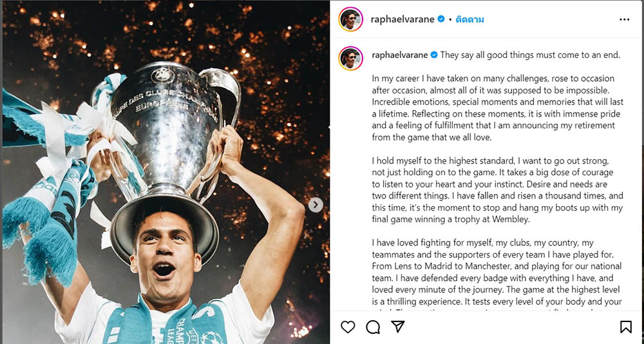Save the post with the bookmark icon
The width and height of the screenshot is (644, 344).
[626, 327]
